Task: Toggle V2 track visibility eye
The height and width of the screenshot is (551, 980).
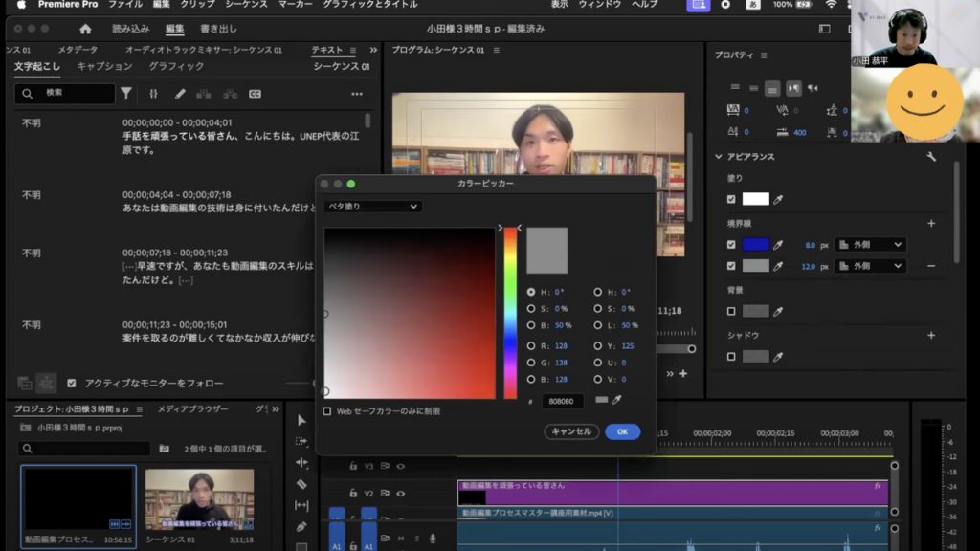Action: pyautogui.click(x=401, y=494)
